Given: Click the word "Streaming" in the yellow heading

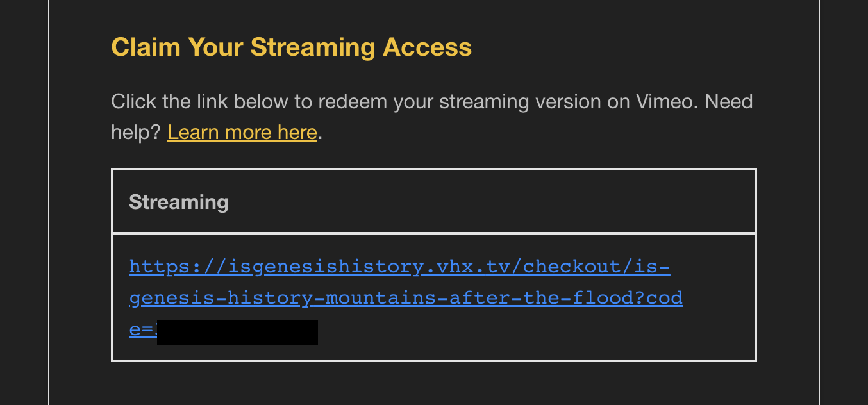Looking at the screenshot, I should (x=313, y=47).
